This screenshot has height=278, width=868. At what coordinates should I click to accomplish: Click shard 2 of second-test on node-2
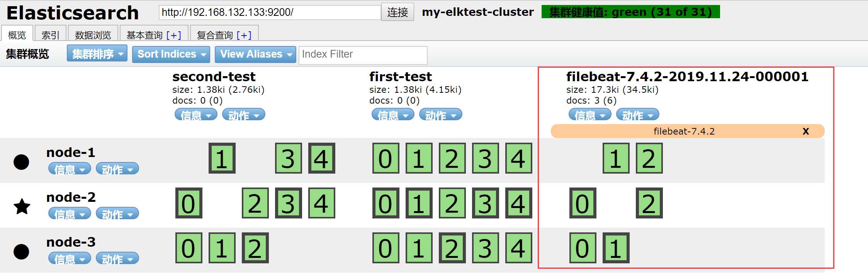pos(255,203)
